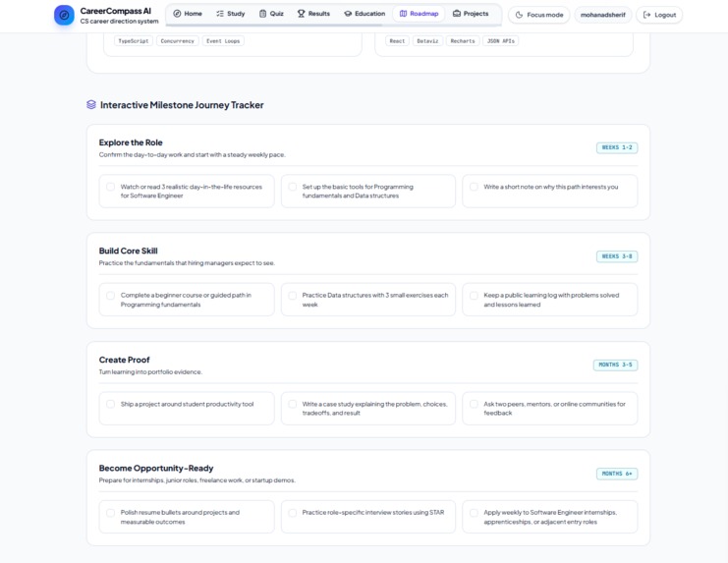Click the Quiz clipboard icon
This screenshot has width=728, height=563.
pyautogui.click(x=262, y=14)
